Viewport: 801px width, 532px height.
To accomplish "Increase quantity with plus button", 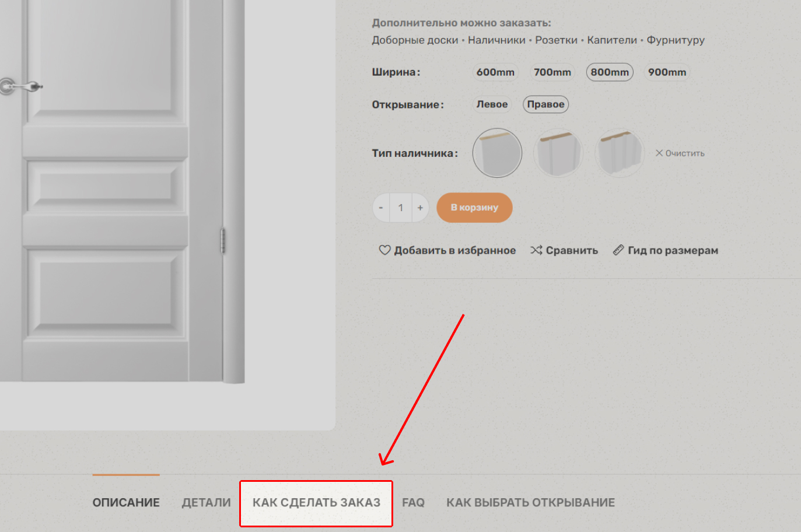I will point(420,208).
